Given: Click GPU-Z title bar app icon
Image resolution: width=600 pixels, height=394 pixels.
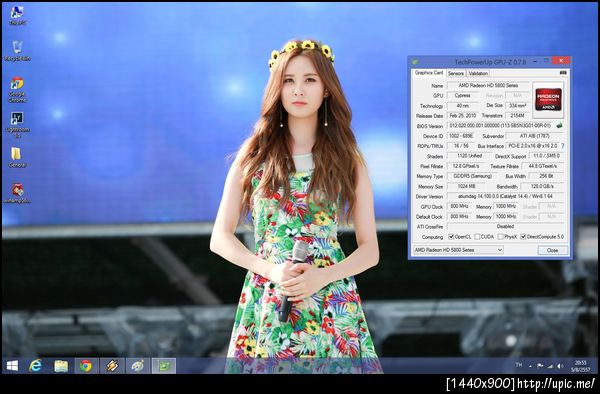Looking at the screenshot, I should [x=415, y=62].
